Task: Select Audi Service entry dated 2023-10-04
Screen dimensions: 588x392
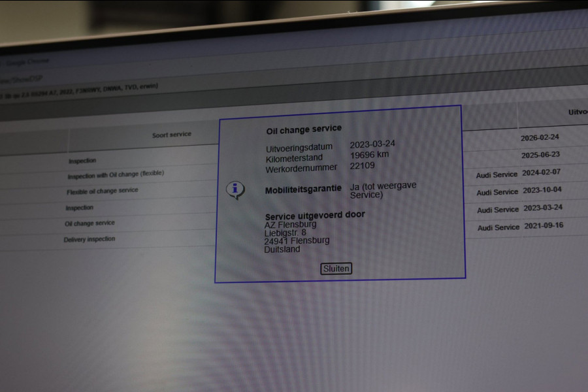Action: pyautogui.click(x=519, y=191)
